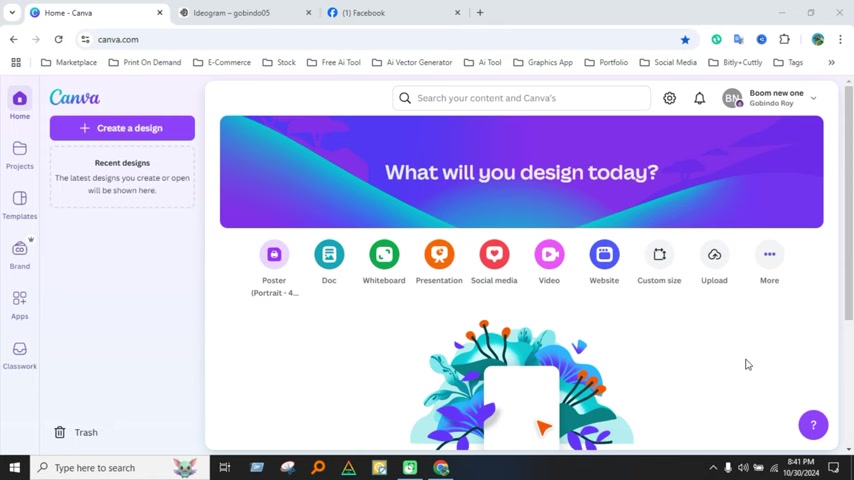Open the Home section in Canva sidebar
Viewport: 854px width, 480px height.
[x=20, y=104]
